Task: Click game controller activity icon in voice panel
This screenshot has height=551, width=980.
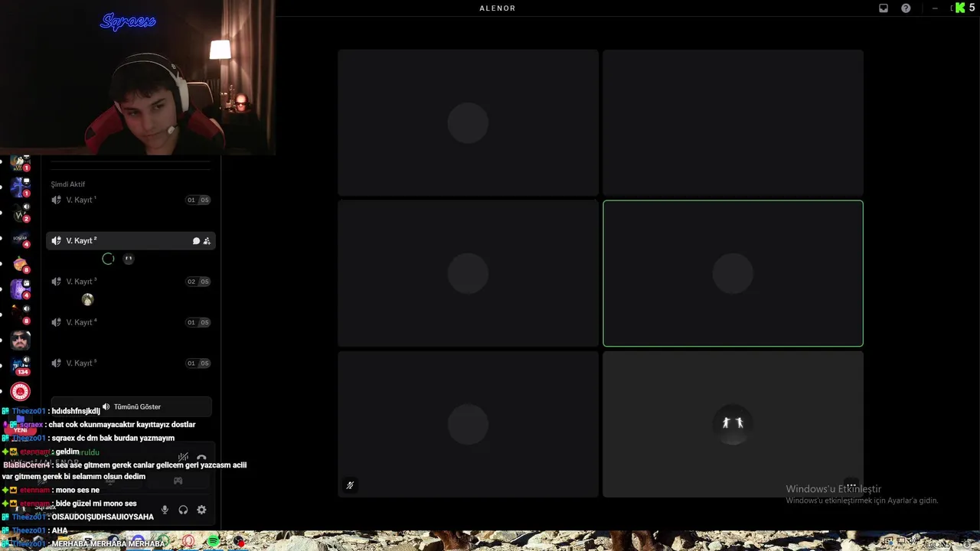Action: (x=178, y=481)
